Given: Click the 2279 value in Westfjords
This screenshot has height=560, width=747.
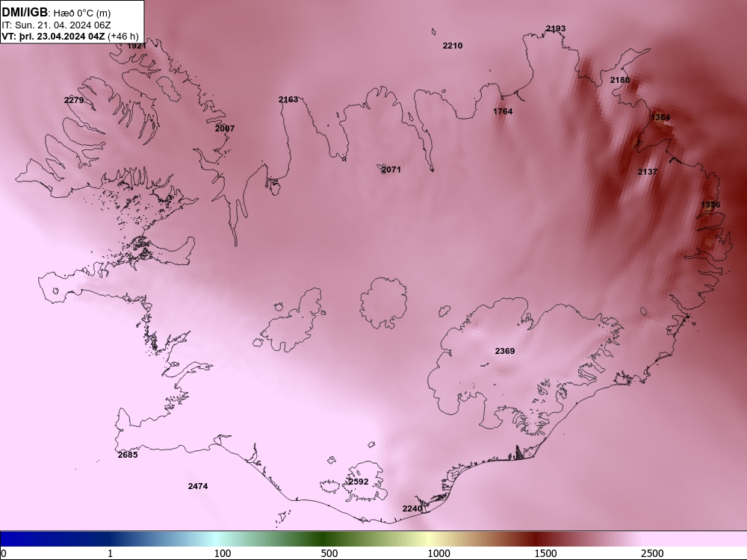Looking at the screenshot, I should click(74, 100).
